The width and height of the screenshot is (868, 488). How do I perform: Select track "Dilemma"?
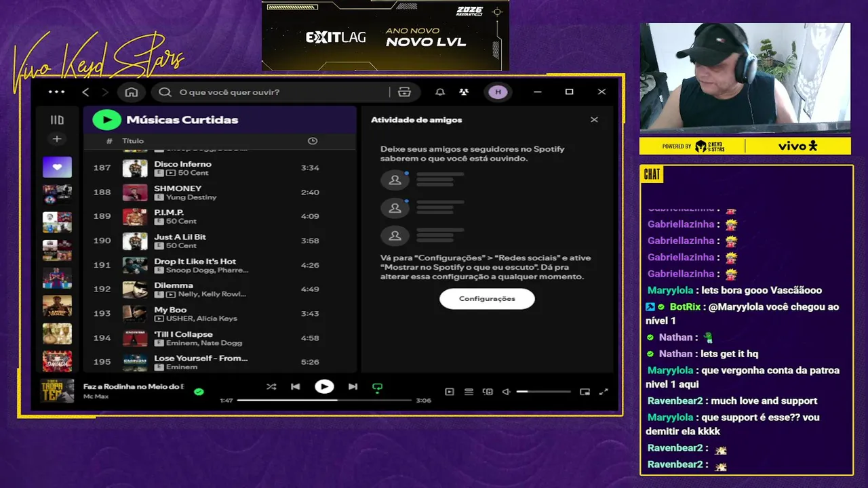click(x=174, y=285)
